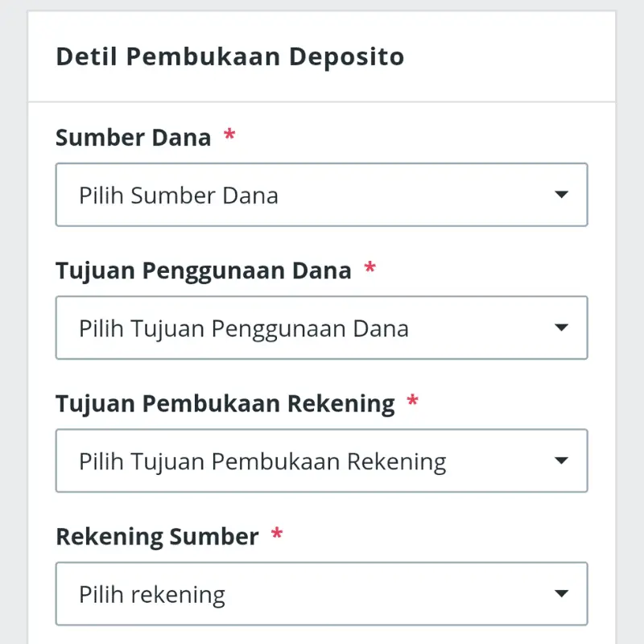Open the Sumber Dana dropdown
The image size is (644, 644).
321,195
